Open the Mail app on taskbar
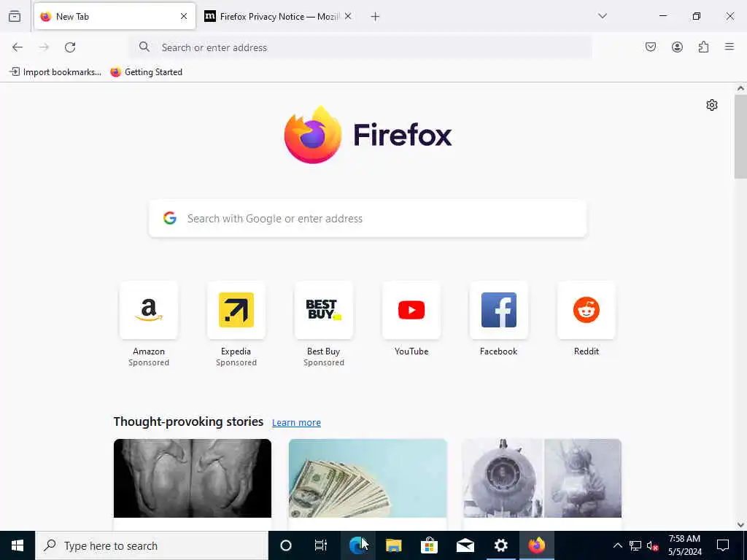747x560 pixels. tap(465, 545)
